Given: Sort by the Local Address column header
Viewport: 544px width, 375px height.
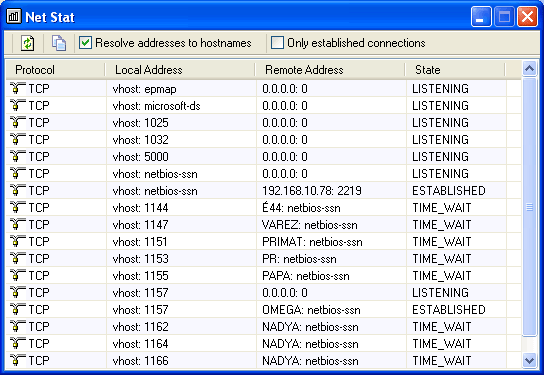Looking at the screenshot, I should [180, 70].
